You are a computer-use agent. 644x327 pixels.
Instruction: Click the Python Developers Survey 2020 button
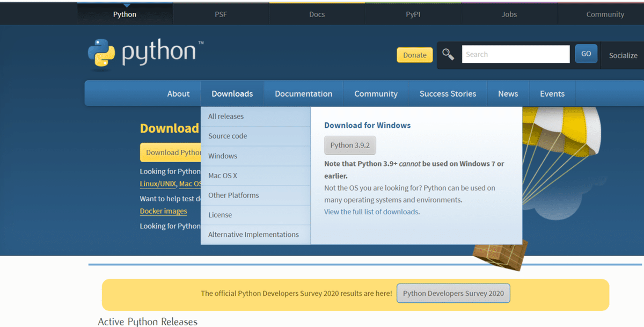[x=453, y=293]
